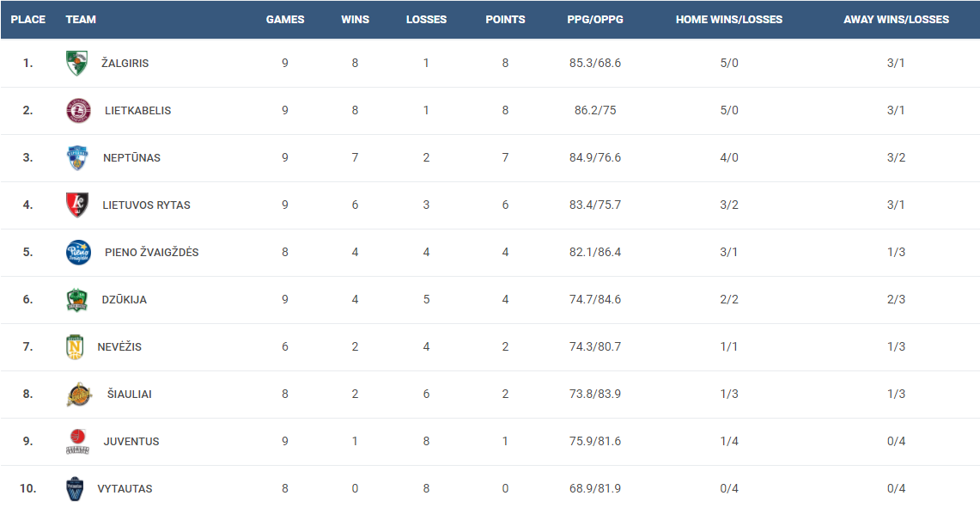Image resolution: width=980 pixels, height=514 pixels.
Task: Click the Vytautas team logo
Action: pos(76,488)
